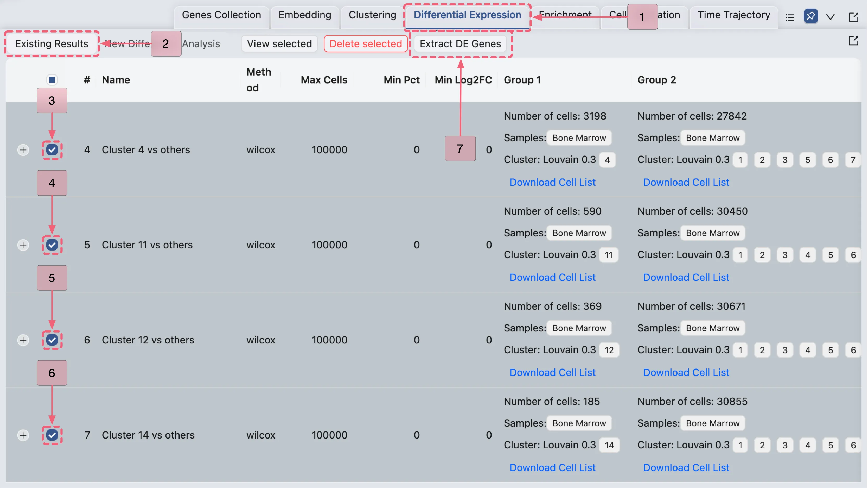
Task: Uncheck the Cluster 11 vs others checkbox
Action: coord(52,245)
